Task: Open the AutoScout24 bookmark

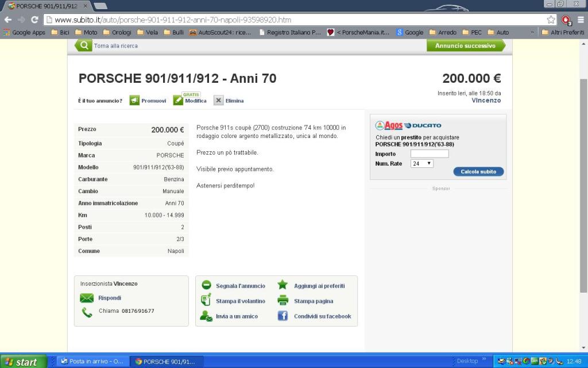Action: coord(220,32)
